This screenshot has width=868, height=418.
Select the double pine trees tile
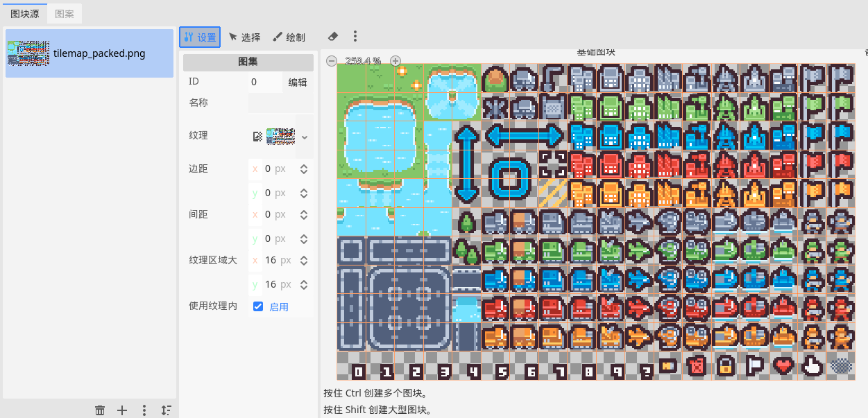pyautogui.click(x=466, y=250)
